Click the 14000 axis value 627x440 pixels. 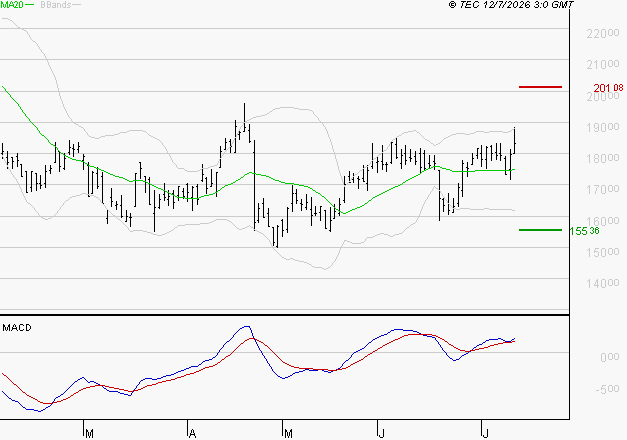(603, 284)
